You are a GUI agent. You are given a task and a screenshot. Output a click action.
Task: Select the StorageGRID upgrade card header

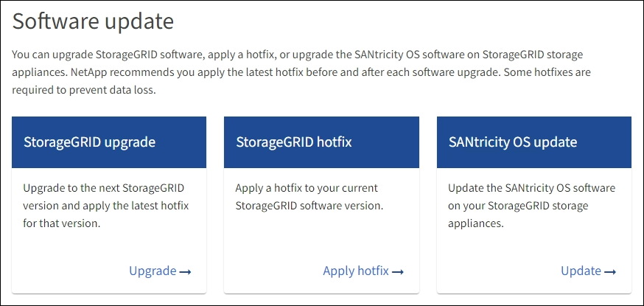(x=109, y=142)
